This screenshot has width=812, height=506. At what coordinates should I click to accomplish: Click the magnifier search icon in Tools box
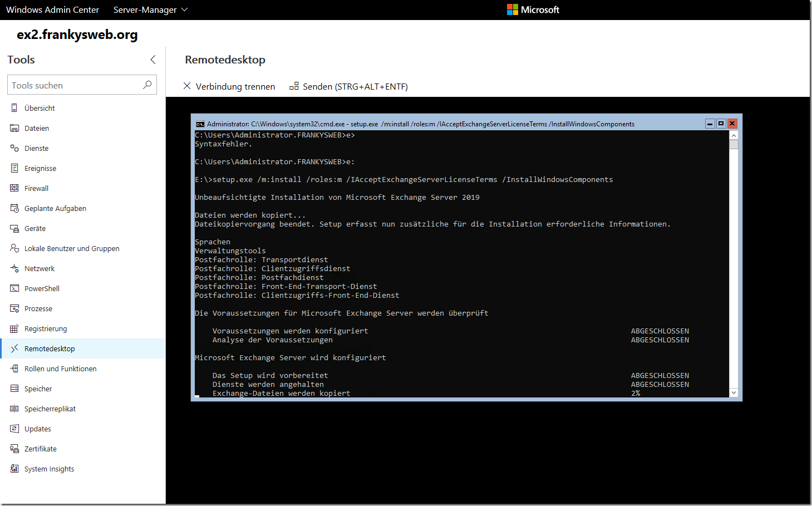pyautogui.click(x=147, y=85)
